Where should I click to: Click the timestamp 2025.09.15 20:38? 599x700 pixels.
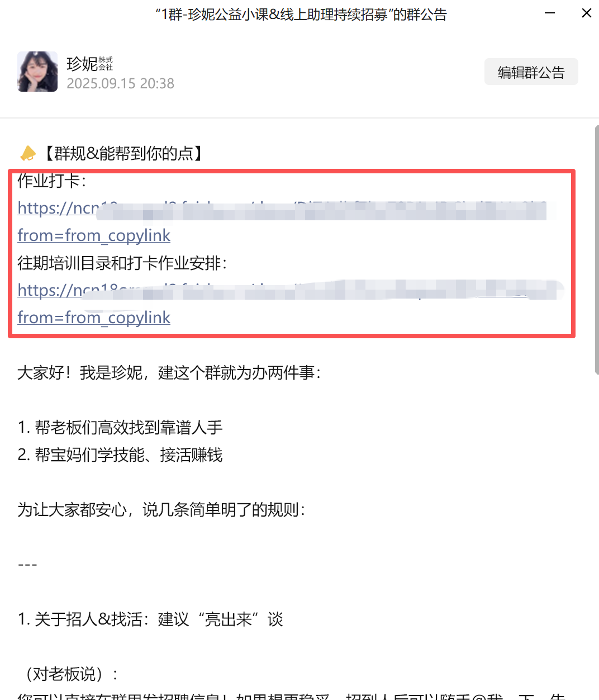pyautogui.click(x=120, y=83)
